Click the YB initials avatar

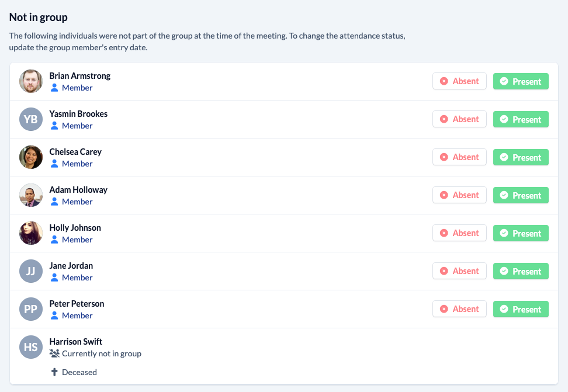pos(31,119)
